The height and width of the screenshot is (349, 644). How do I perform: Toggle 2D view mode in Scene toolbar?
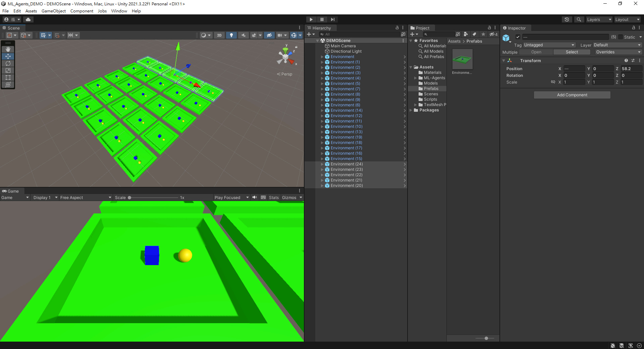tap(219, 35)
